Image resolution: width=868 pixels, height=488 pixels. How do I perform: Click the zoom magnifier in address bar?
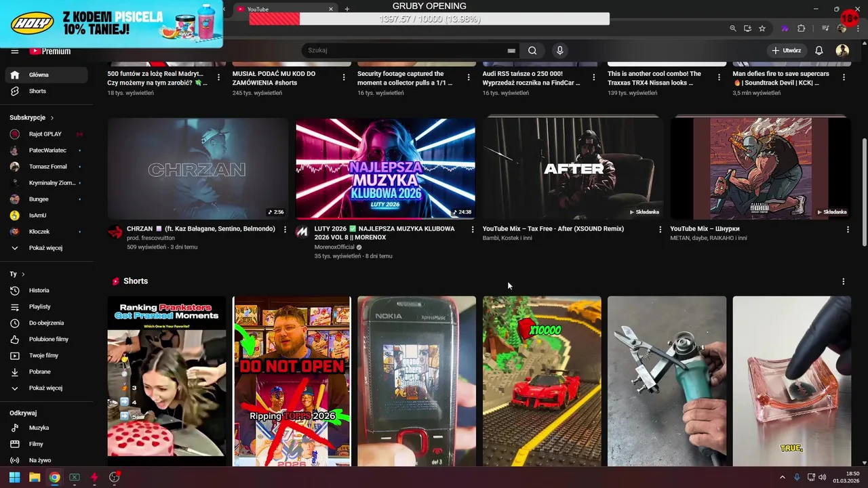pos(732,28)
